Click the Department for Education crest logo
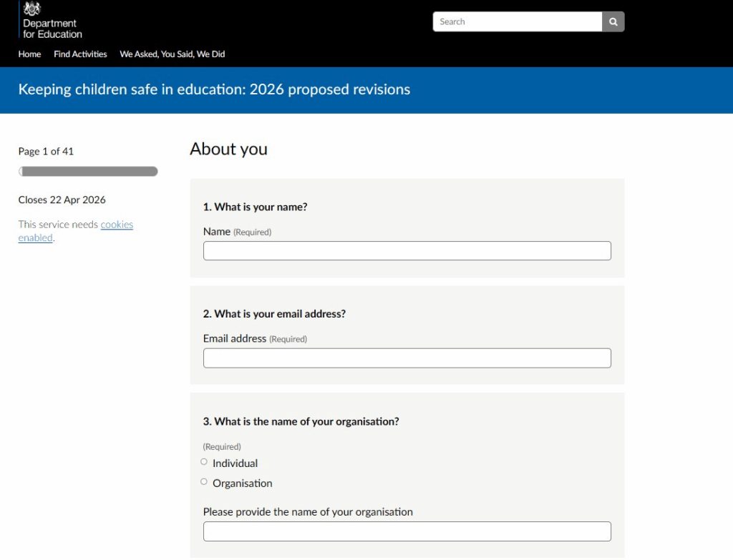The image size is (733, 560). [x=33, y=9]
